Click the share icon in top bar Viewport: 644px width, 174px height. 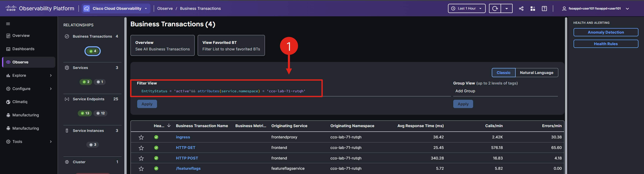pyautogui.click(x=521, y=8)
